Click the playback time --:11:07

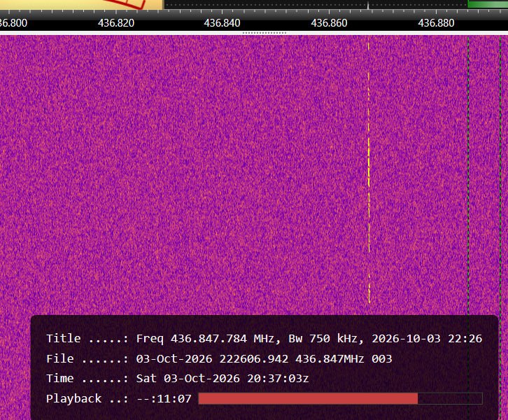[164, 398]
